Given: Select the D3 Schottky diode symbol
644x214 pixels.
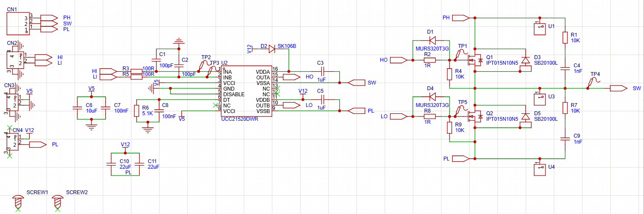Looking at the screenshot, I should [x=526, y=60].
